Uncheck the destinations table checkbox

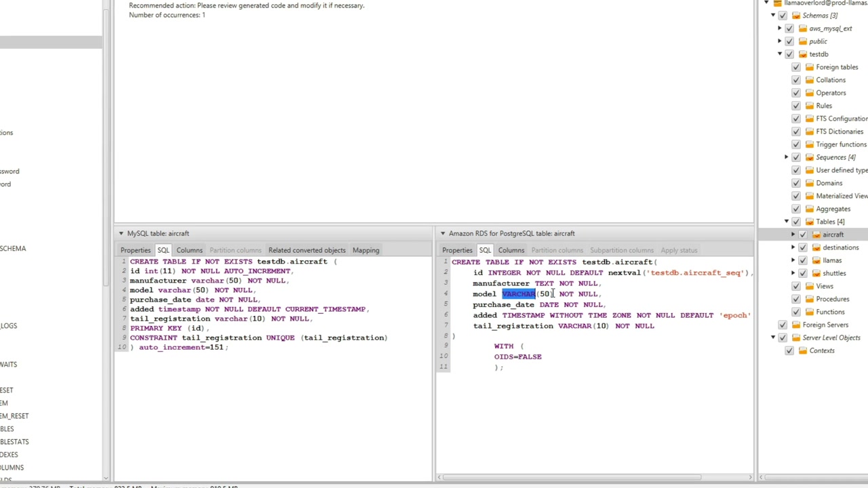point(803,247)
